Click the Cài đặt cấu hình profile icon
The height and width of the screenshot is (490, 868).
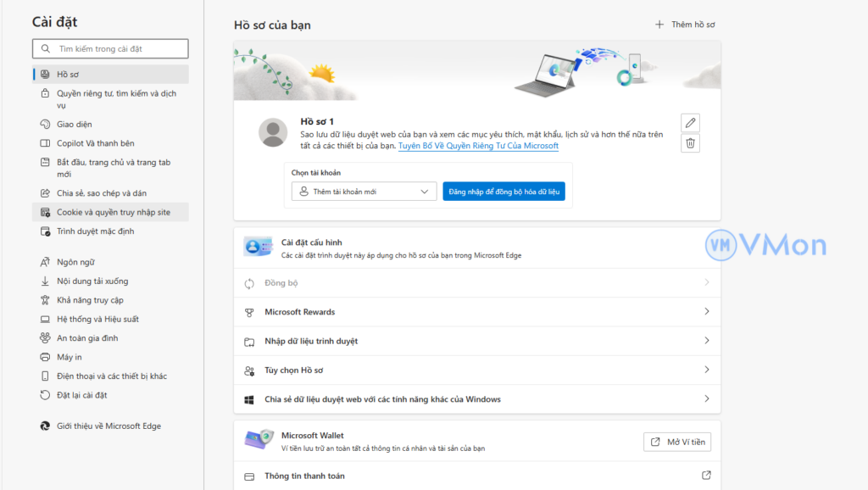click(x=257, y=247)
